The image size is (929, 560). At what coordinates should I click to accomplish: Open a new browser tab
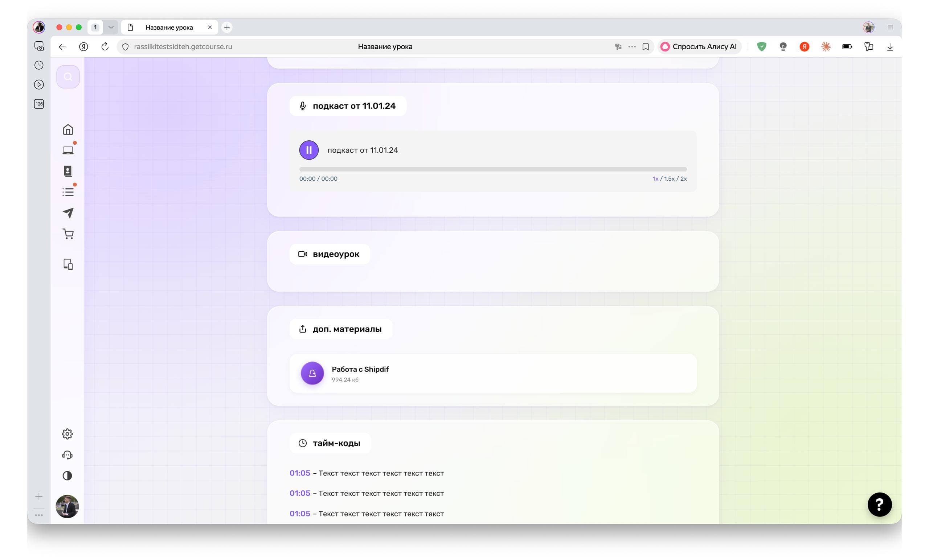pyautogui.click(x=226, y=27)
